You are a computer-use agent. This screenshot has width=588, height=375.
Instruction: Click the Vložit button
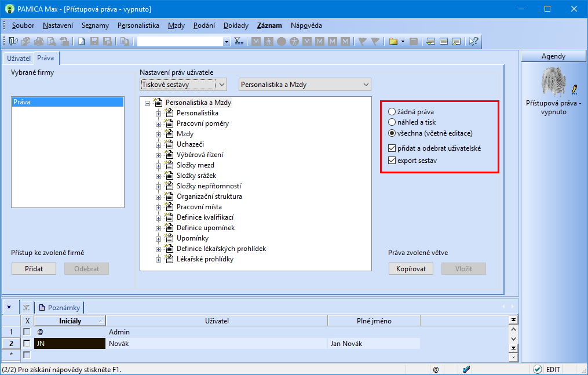pyautogui.click(x=464, y=268)
